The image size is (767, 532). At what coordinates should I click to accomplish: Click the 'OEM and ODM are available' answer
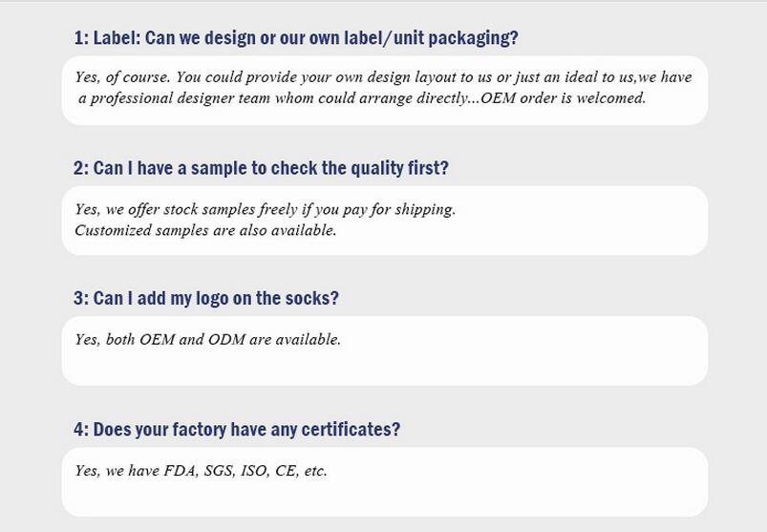(207, 339)
